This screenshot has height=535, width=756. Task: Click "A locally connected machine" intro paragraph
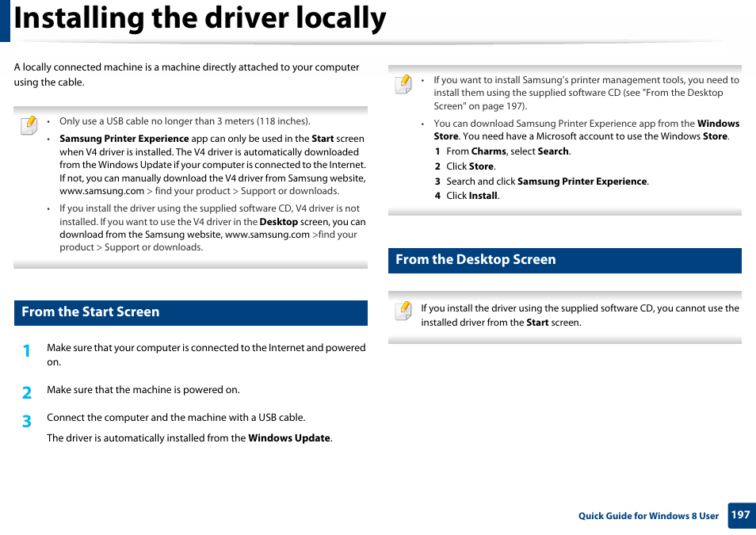click(186, 75)
